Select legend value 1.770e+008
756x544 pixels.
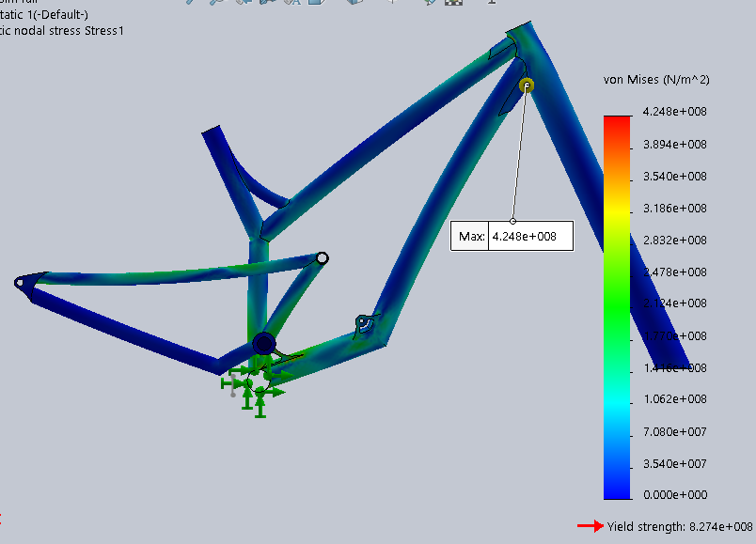[x=674, y=335]
